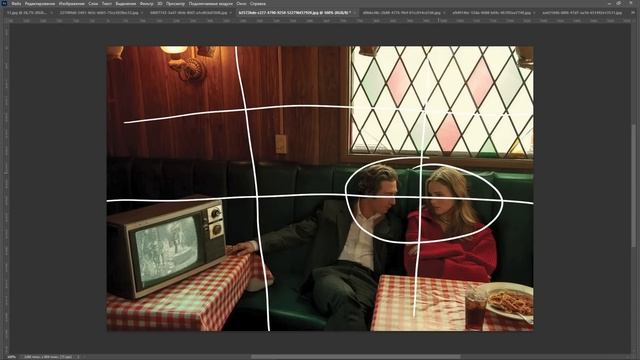Click the Photoshop application icon

pos(4,3)
